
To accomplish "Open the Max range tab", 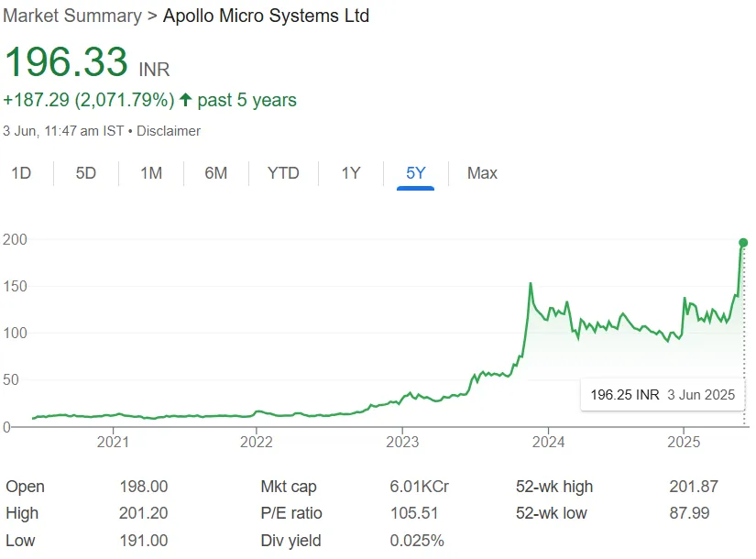I will click(x=482, y=172).
